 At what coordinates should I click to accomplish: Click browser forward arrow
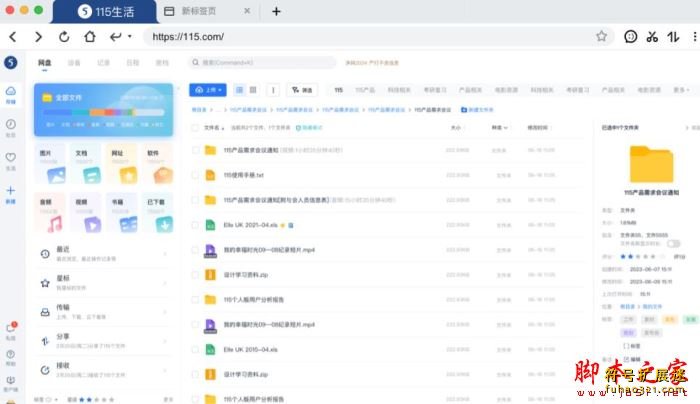[x=38, y=37]
